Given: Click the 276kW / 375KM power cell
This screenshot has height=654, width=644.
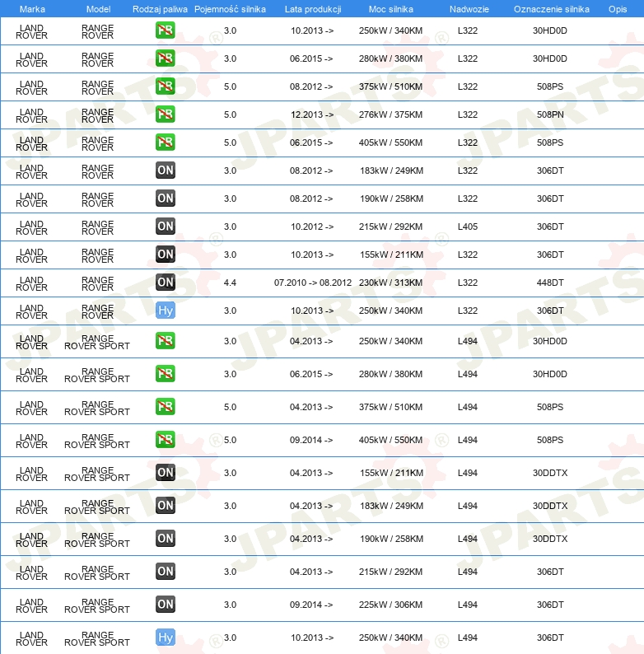Looking at the screenshot, I should [390, 114].
